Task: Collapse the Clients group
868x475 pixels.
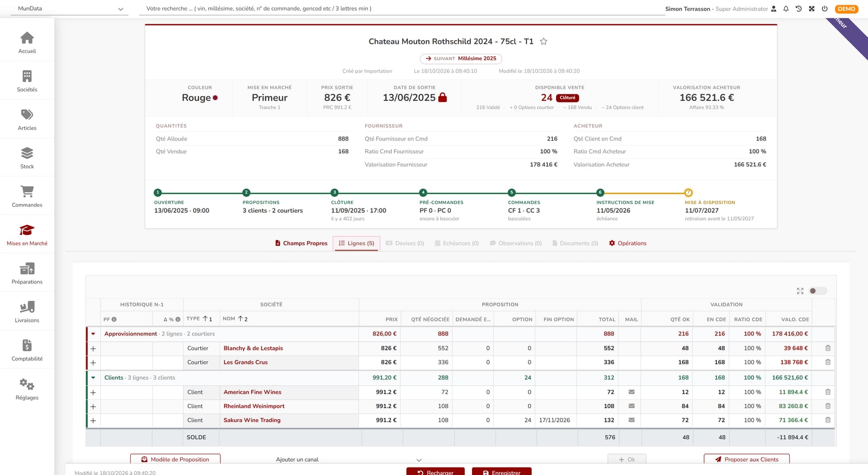Action: click(93, 378)
